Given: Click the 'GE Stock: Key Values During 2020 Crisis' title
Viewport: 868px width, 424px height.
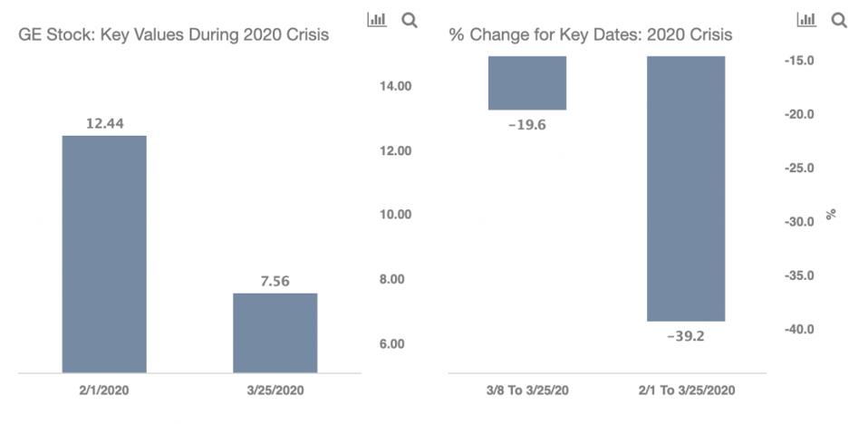Looking at the screenshot, I should (174, 35).
